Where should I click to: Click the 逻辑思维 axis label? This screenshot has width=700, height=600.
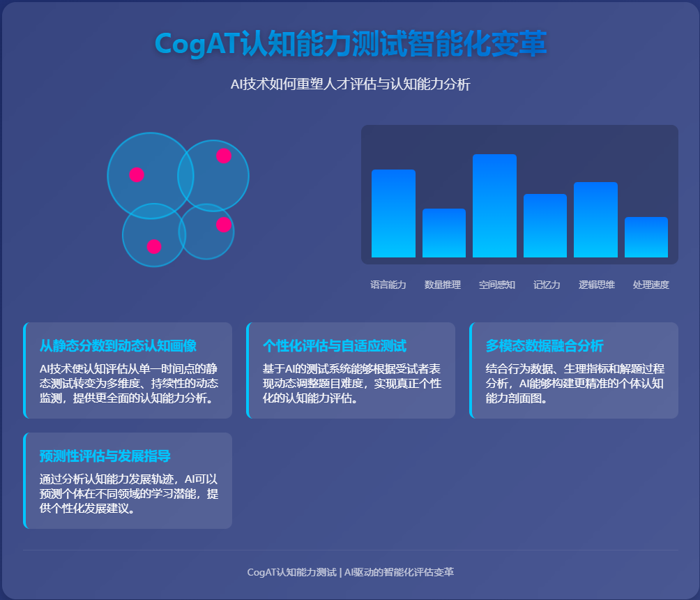point(596,285)
